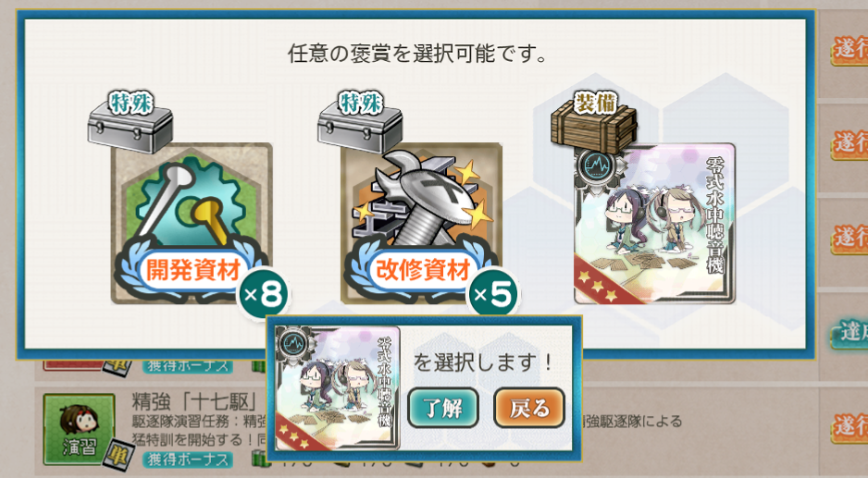Viewport: 868px width, 478px height.
Task: Click the sonar card in confirmation popup
Action: tap(338, 387)
